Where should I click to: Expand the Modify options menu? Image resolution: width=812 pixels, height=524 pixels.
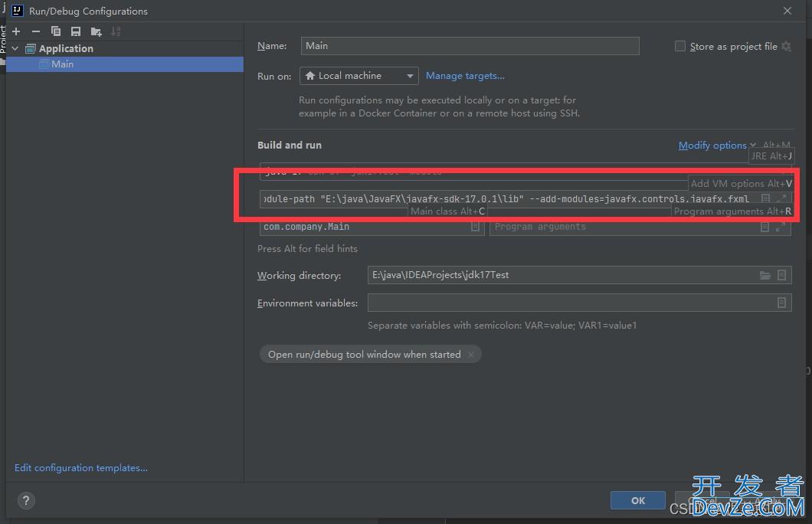coord(712,145)
